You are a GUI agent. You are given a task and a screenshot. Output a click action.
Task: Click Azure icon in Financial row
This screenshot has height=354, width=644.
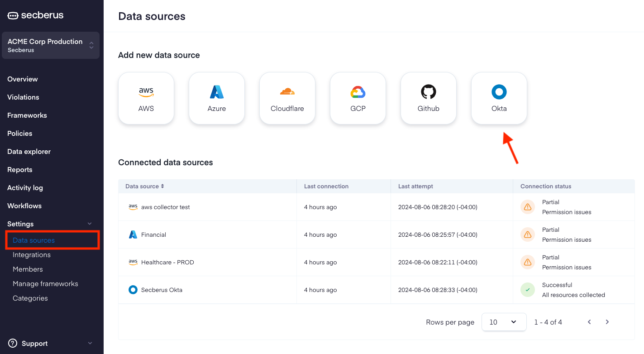pyautogui.click(x=133, y=234)
